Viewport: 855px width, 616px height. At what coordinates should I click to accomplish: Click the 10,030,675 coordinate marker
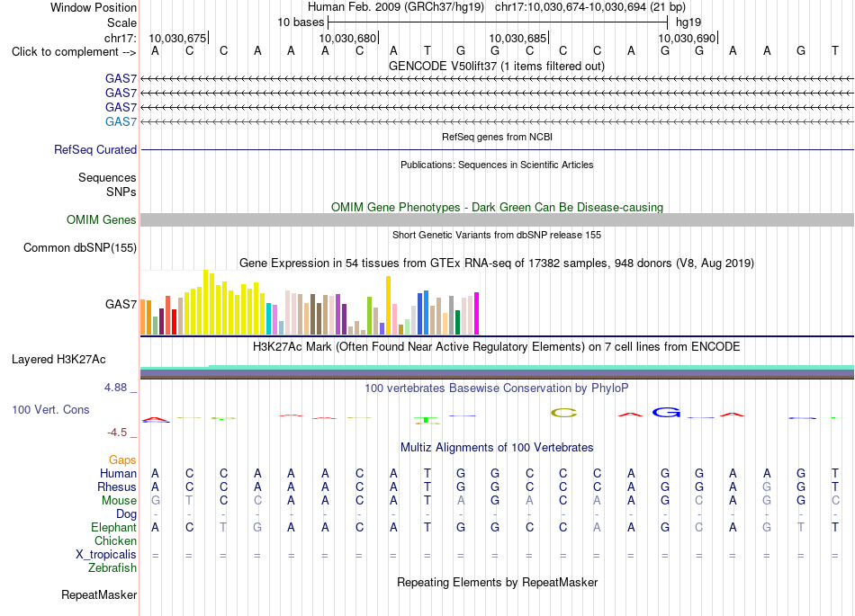click(178, 38)
